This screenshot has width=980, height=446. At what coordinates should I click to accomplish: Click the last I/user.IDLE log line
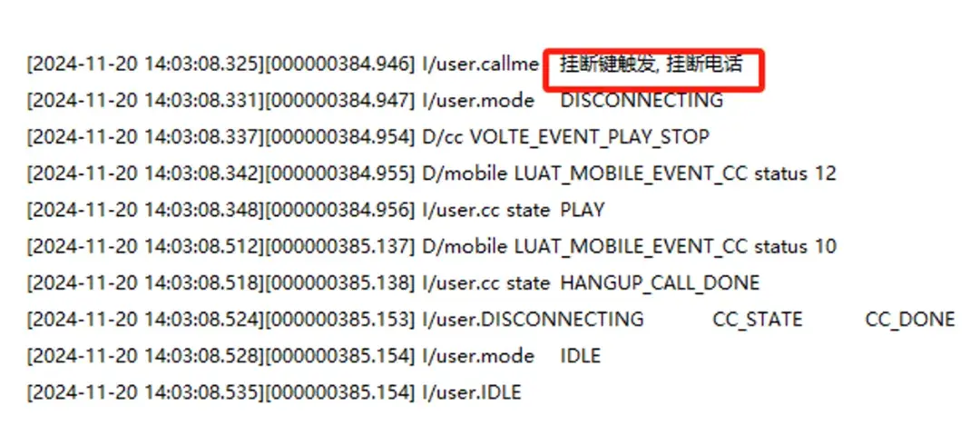coord(274,392)
